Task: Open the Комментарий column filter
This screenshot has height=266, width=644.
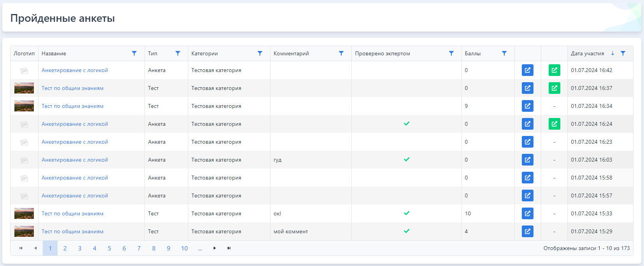Action: coord(341,53)
